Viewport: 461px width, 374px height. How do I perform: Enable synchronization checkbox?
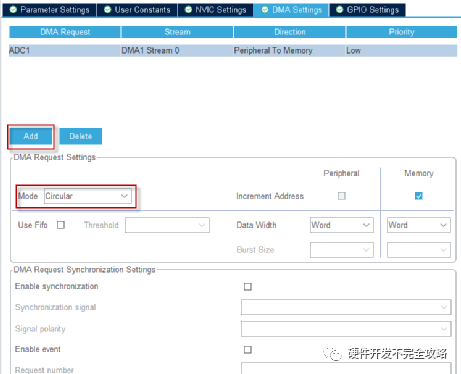pyautogui.click(x=248, y=287)
